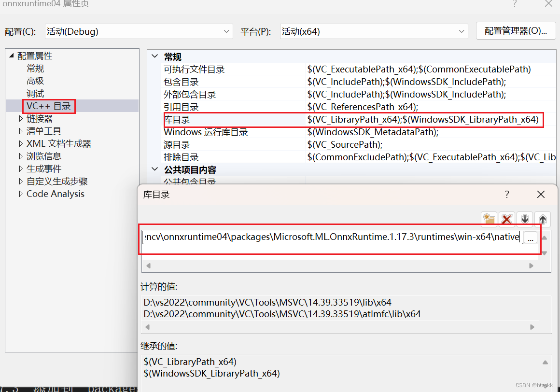Collapse the 配置属性 tree node

[x=12, y=56]
